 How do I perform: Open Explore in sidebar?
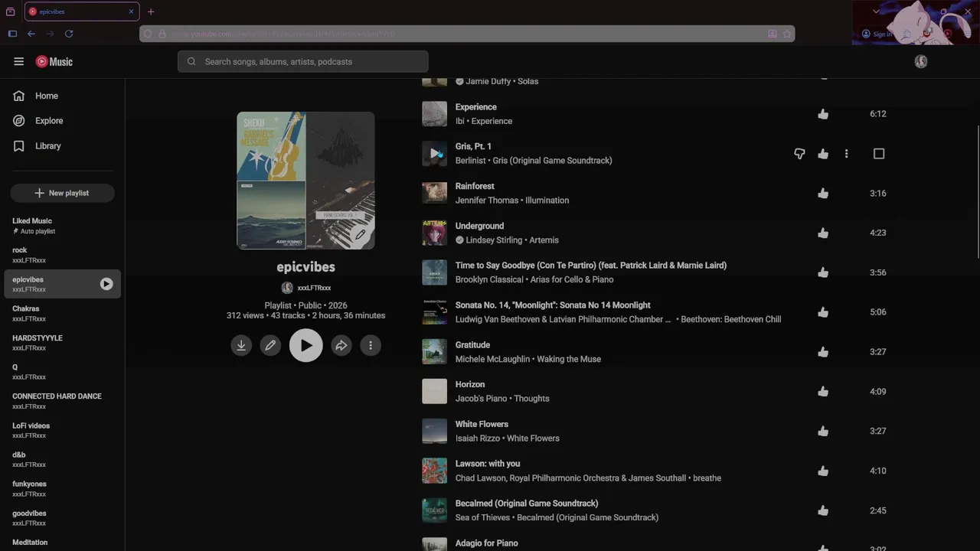(62, 121)
